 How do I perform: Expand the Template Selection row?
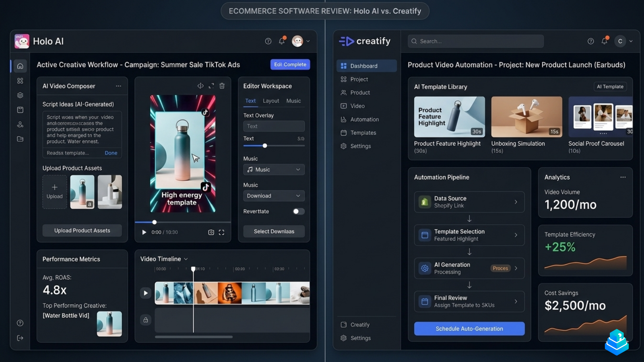pos(469,235)
